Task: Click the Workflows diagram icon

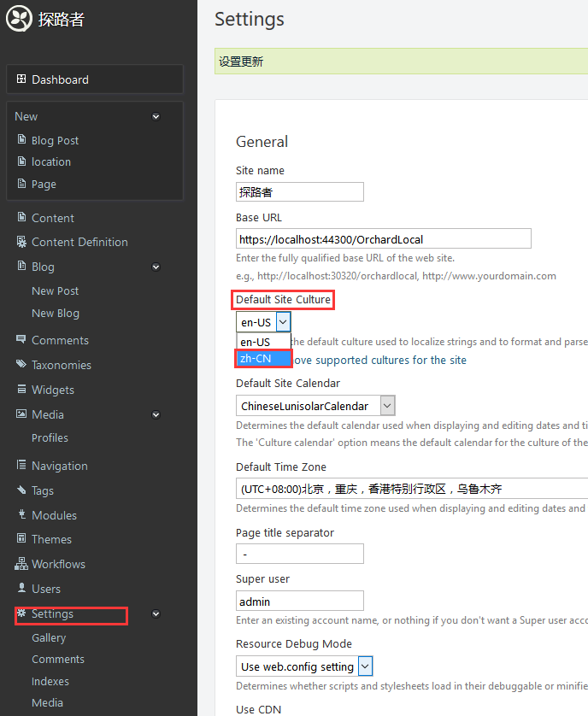Action: click(21, 564)
